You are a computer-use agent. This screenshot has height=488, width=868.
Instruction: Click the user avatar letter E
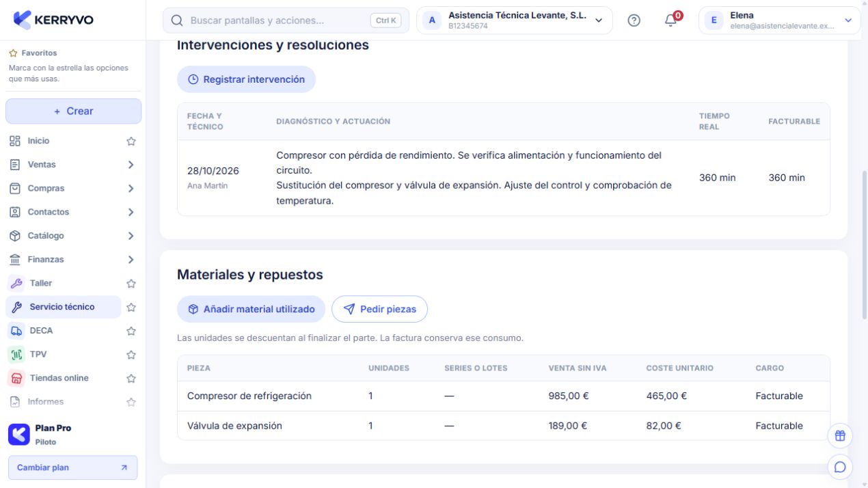coord(714,21)
